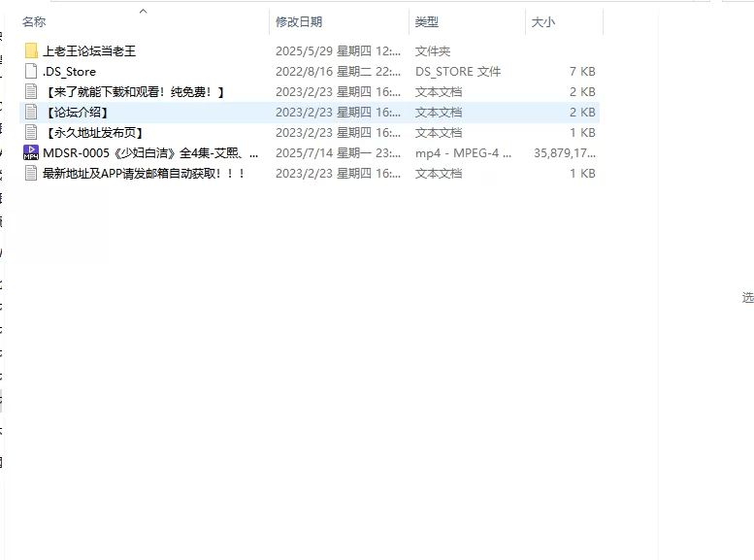Click the 7 KB size value
The image size is (754, 560).
(582, 72)
